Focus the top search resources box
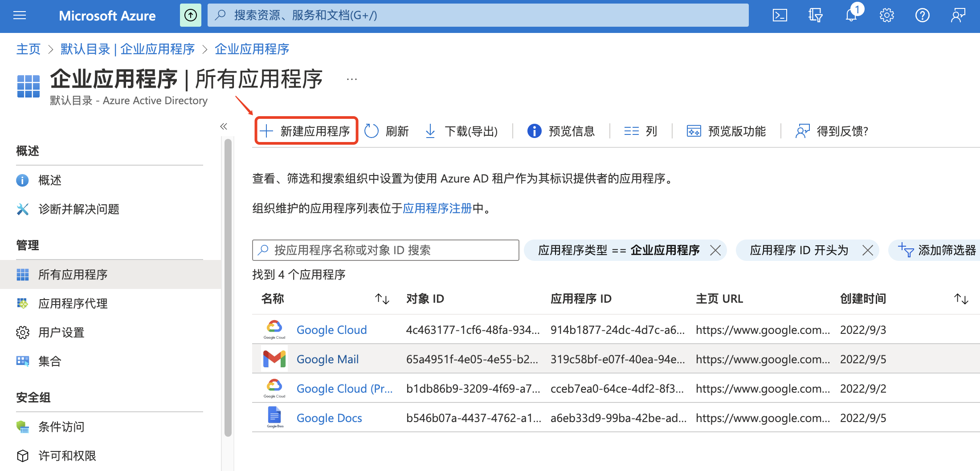 tap(478, 16)
